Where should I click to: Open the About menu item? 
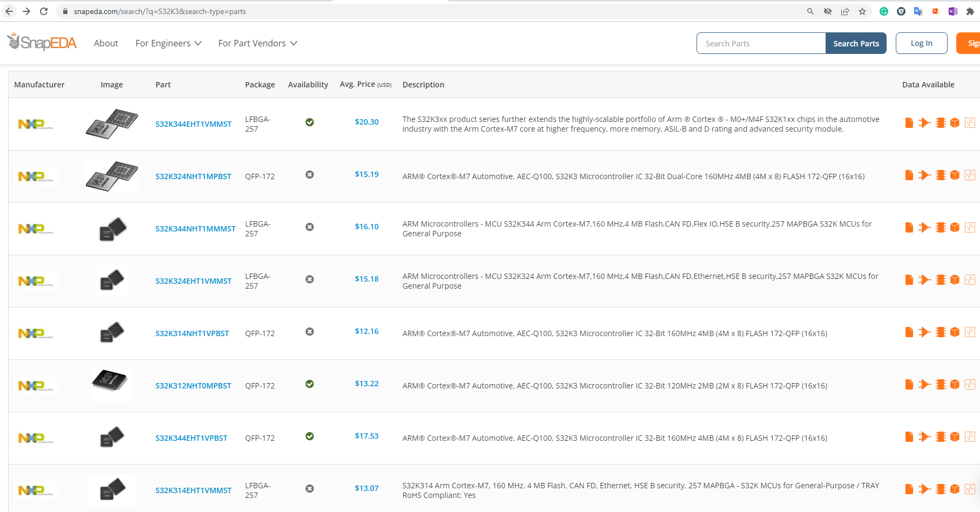[106, 43]
